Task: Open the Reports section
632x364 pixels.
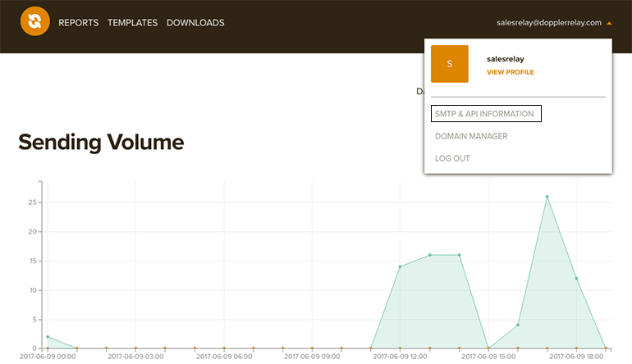Action: point(79,23)
